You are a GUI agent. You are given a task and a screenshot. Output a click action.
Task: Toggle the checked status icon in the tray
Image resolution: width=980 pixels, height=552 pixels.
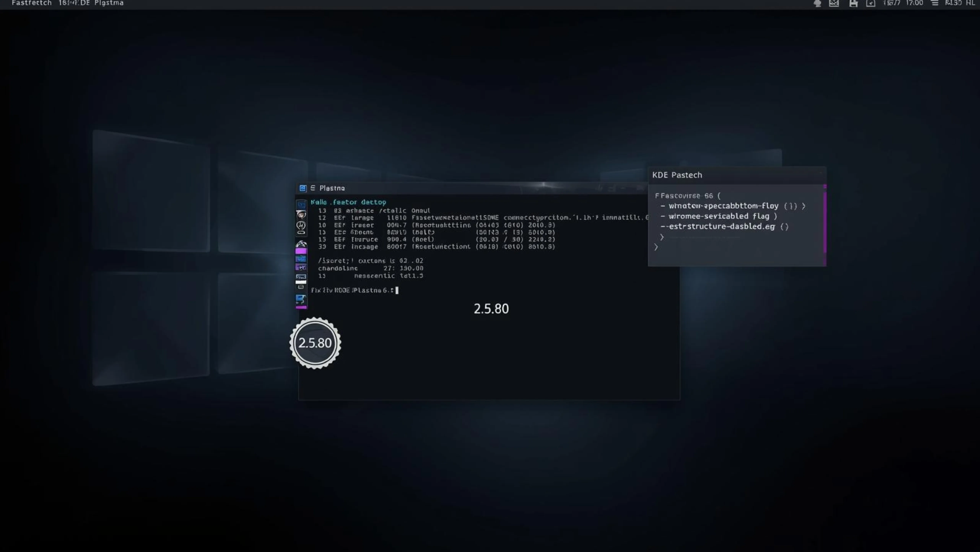871,4
